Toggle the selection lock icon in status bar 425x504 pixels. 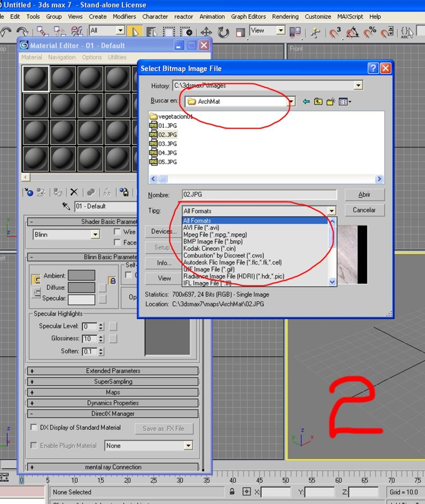coord(232,491)
